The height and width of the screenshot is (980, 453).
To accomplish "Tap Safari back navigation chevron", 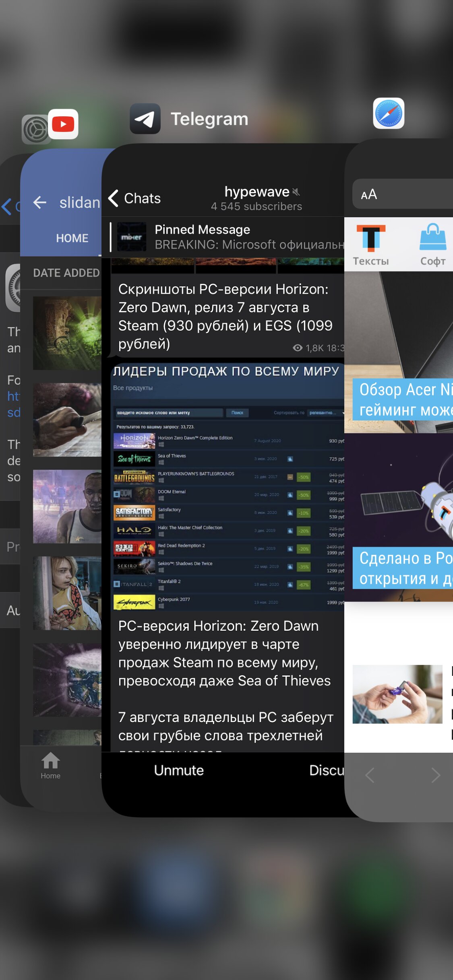I will pos(370,775).
